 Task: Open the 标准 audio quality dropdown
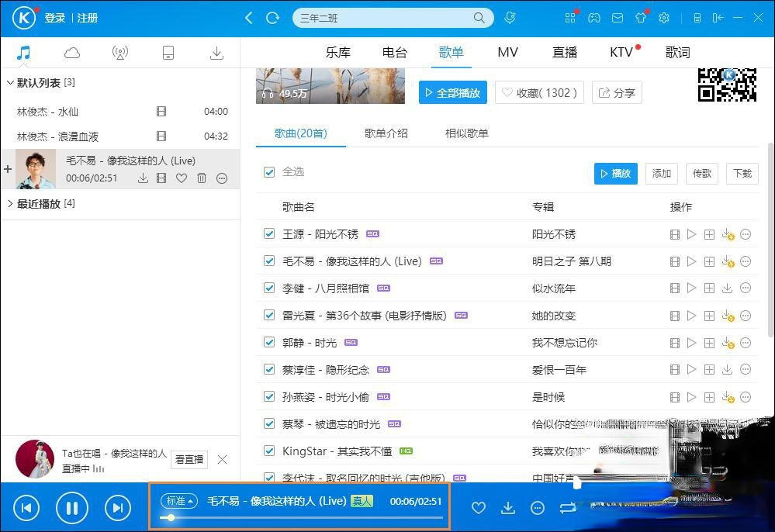click(x=179, y=501)
